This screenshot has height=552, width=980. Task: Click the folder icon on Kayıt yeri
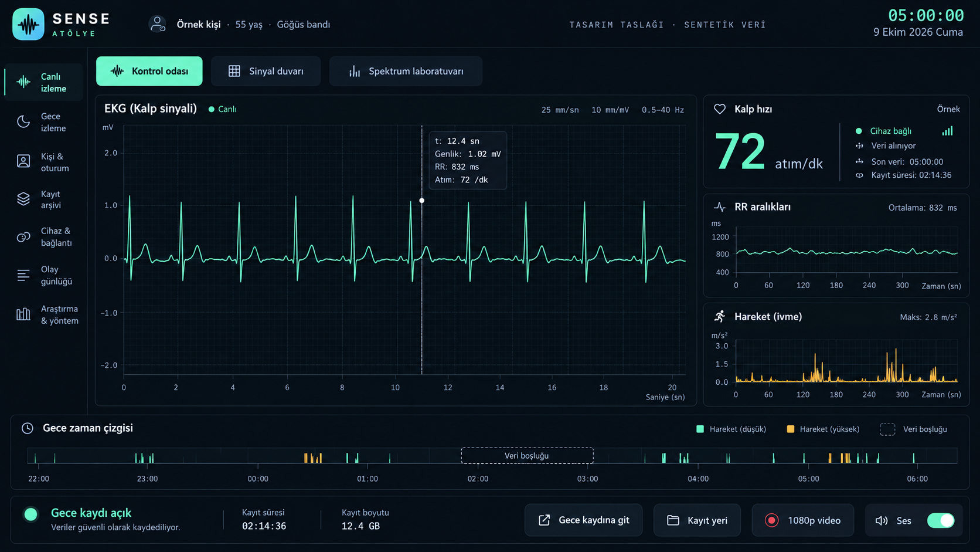click(673, 520)
